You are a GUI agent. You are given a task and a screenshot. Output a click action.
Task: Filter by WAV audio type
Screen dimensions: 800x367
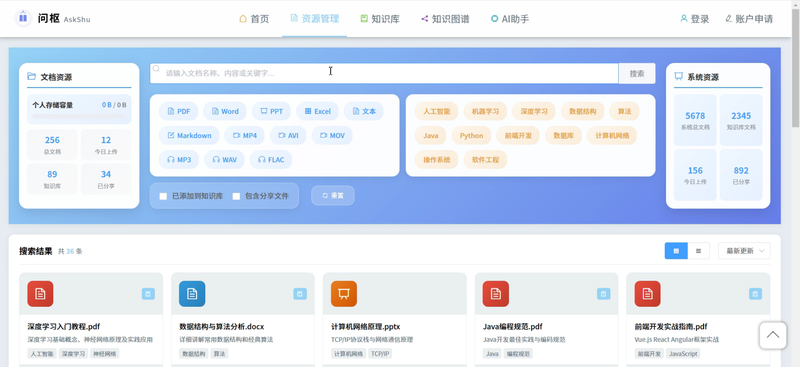point(224,159)
